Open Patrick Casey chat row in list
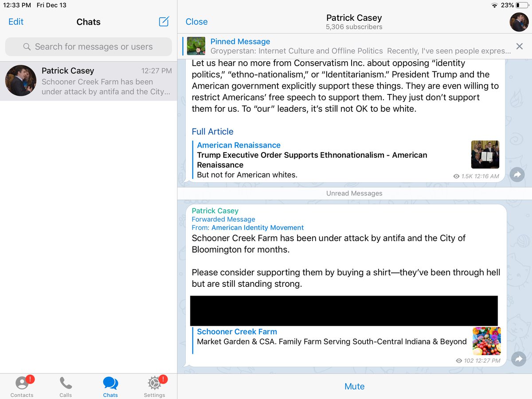Viewport: 532px width, 399px height. pos(88,81)
